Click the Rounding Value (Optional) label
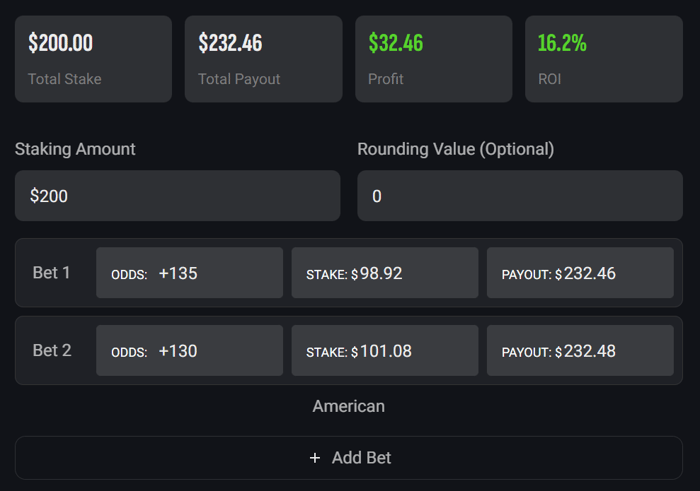The height and width of the screenshot is (491, 700). click(455, 149)
